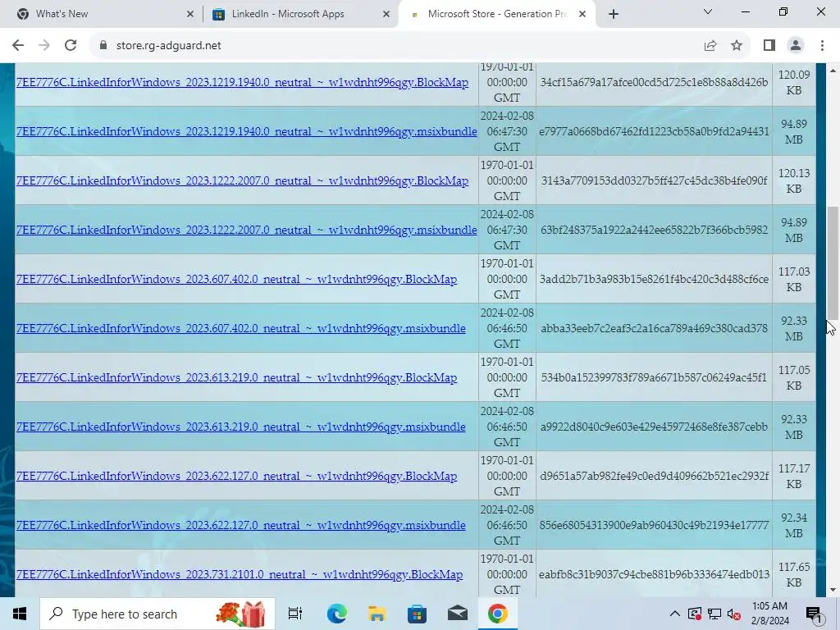Screen dimensions: 840x630
Task: Open the Windows Start menu
Action: pos(20,614)
